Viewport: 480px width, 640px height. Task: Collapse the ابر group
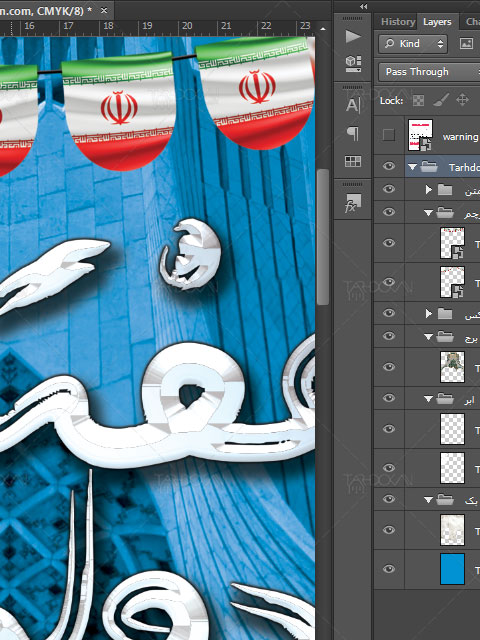click(x=428, y=399)
